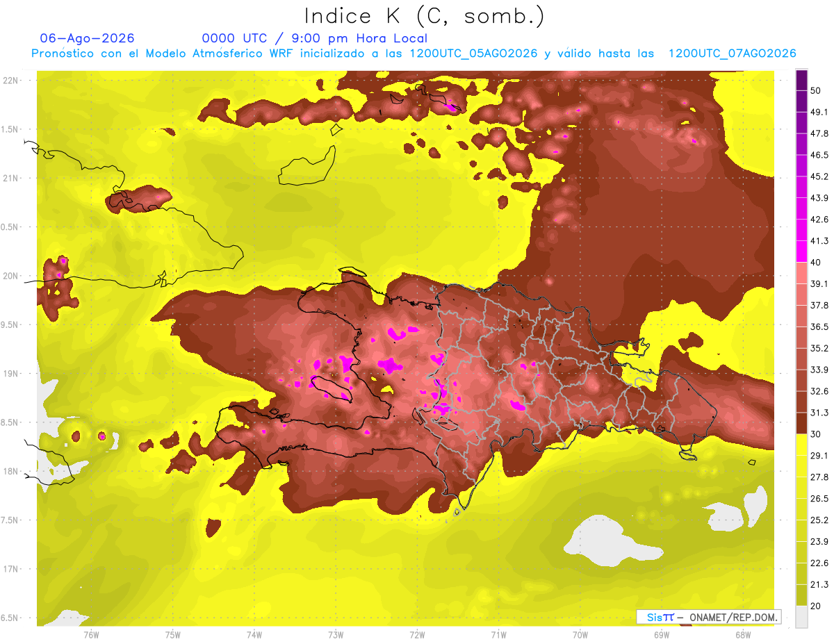
Task: Select the dark brown legend swatch between 30 and 31.3
Action: [x=801, y=423]
